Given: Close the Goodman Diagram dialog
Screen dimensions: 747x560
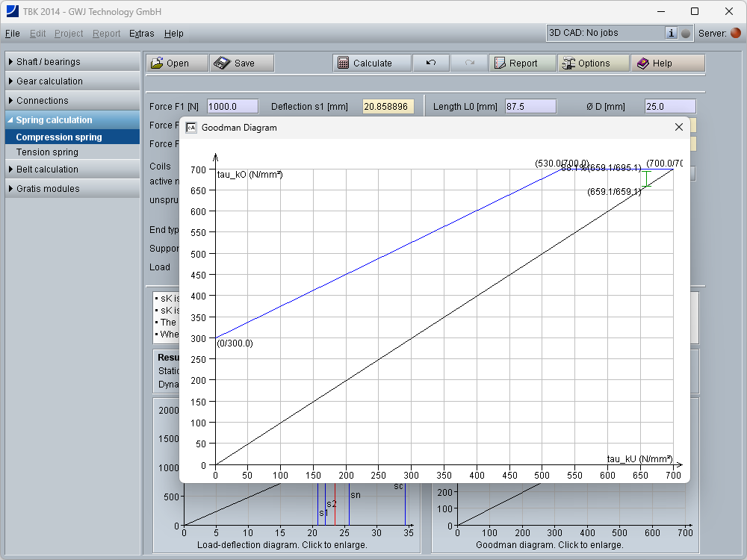Looking at the screenshot, I should (x=678, y=127).
